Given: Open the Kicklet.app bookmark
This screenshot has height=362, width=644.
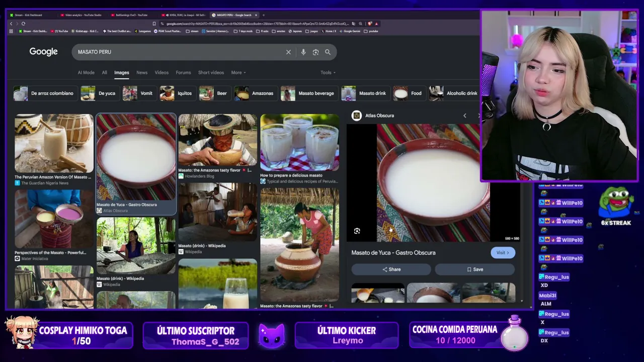Looking at the screenshot, I should click(85, 31).
